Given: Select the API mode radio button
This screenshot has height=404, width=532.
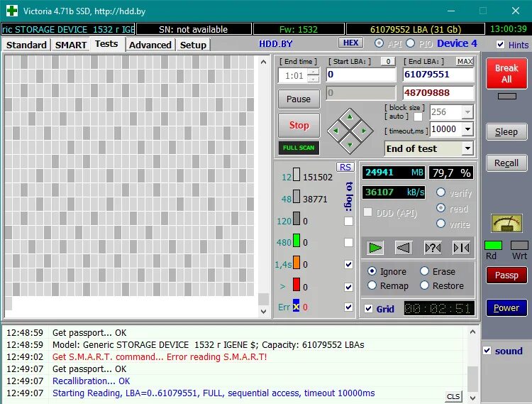Looking at the screenshot, I should 379,43.
